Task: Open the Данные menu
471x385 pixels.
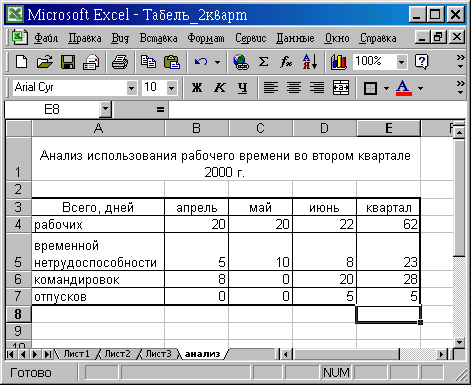Action: coord(295,38)
